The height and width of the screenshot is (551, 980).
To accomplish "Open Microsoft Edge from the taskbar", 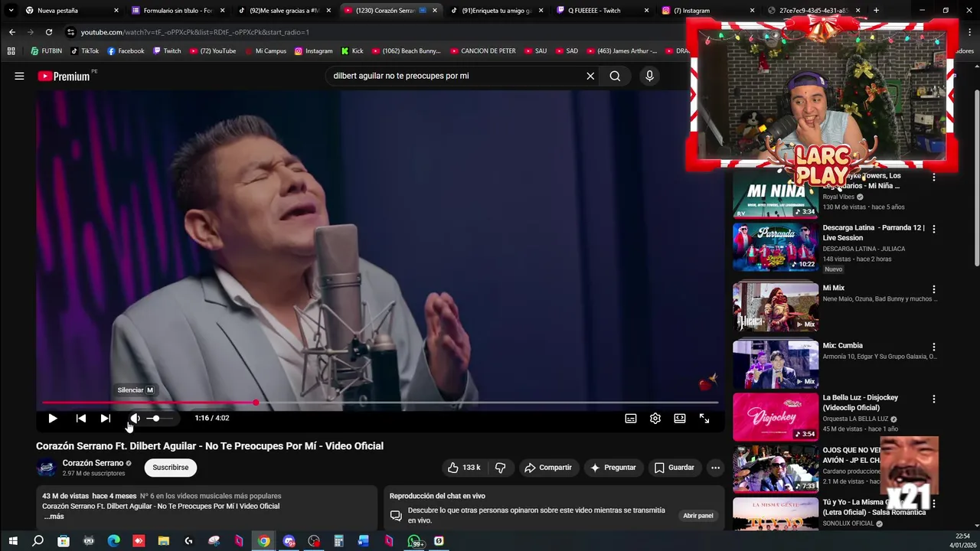I will coord(113,541).
